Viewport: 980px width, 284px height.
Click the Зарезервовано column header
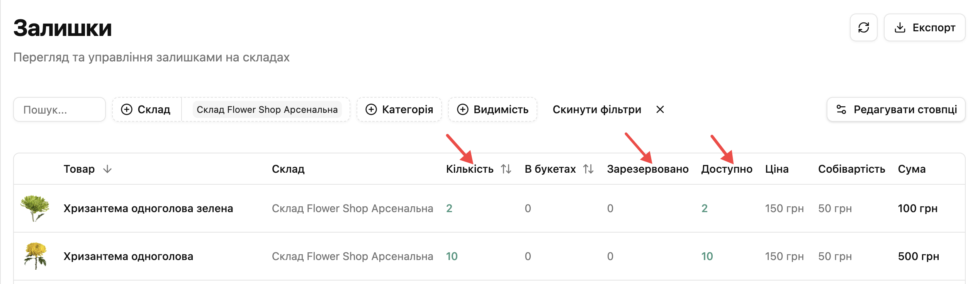(x=648, y=169)
